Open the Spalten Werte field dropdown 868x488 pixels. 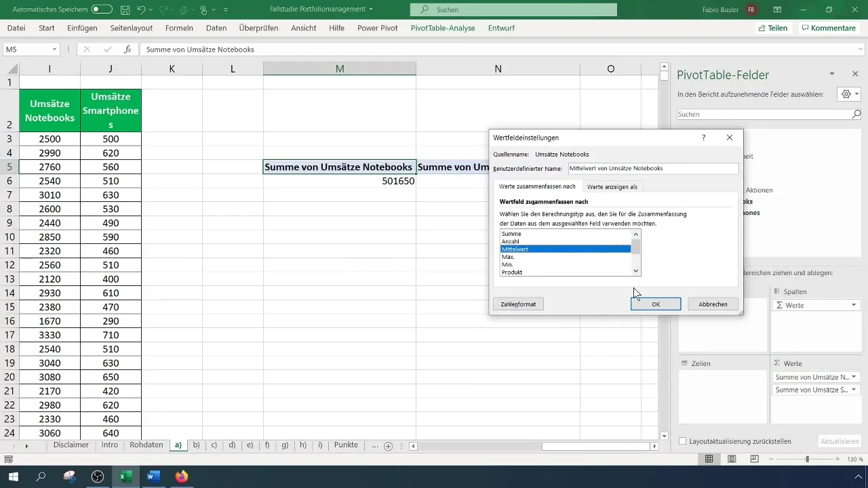tap(853, 306)
